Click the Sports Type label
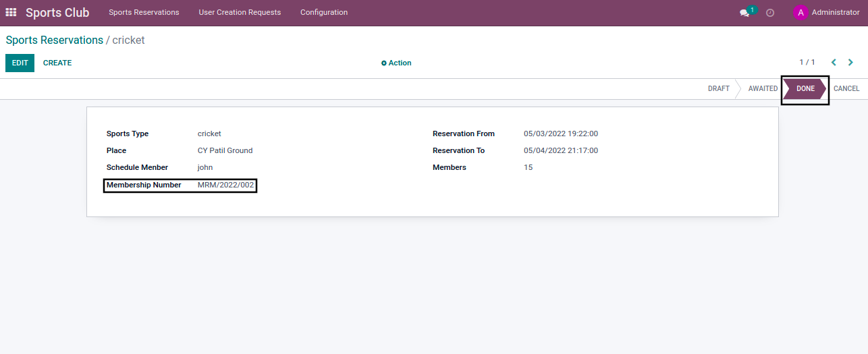Screen dimensions: 868x354 click(128, 134)
